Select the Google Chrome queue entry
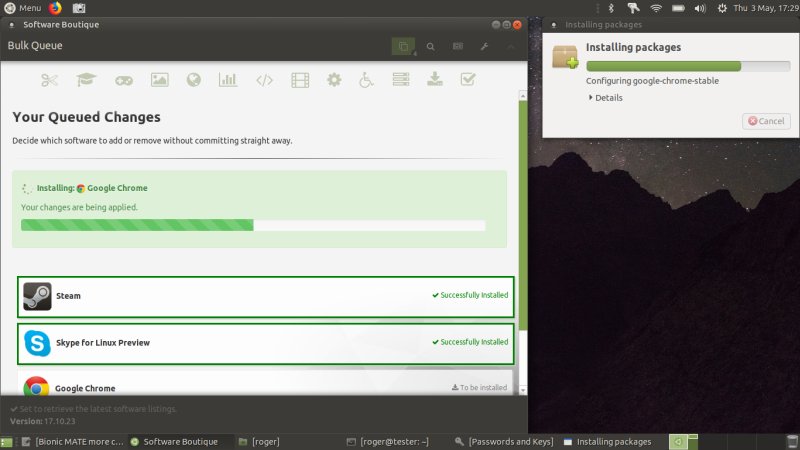The width and height of the screenshot is (800, 450). pos(265,384)
